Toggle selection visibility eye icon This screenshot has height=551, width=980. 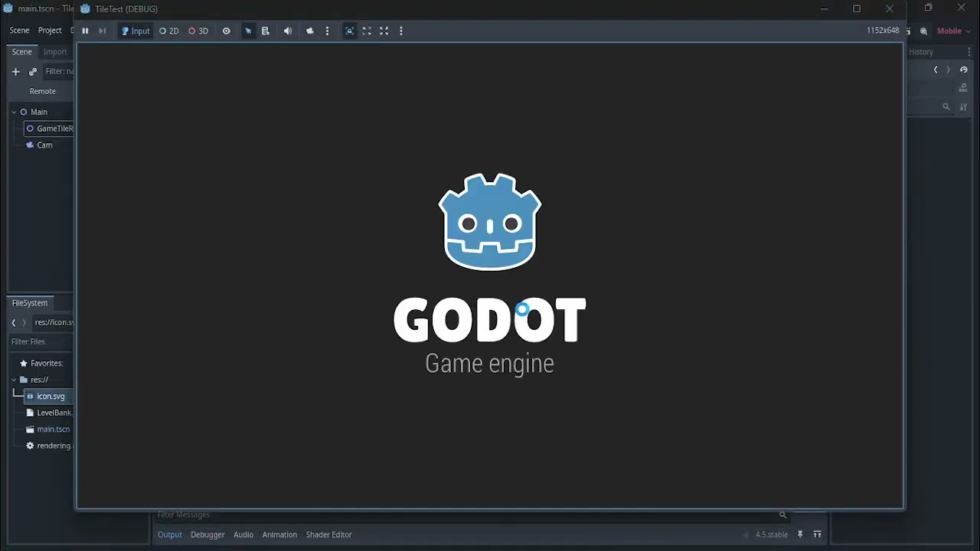pyautogui.click(x=227, y=31)
